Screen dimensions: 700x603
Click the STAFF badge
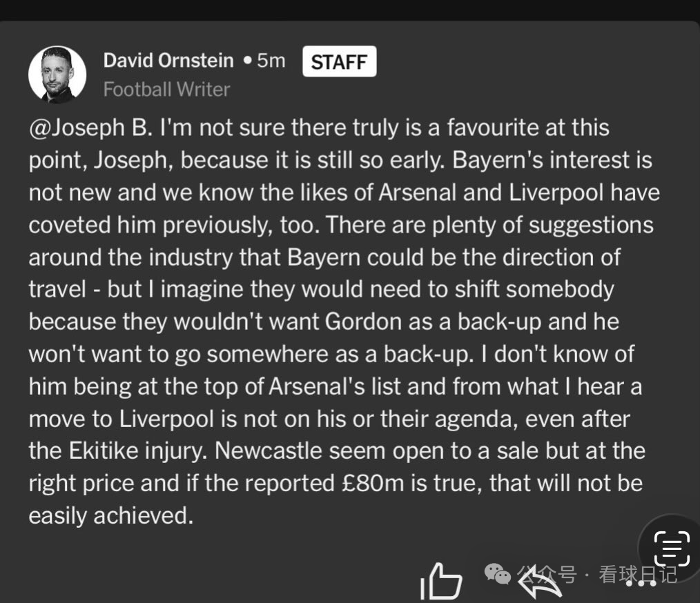[x=339, y=61]
